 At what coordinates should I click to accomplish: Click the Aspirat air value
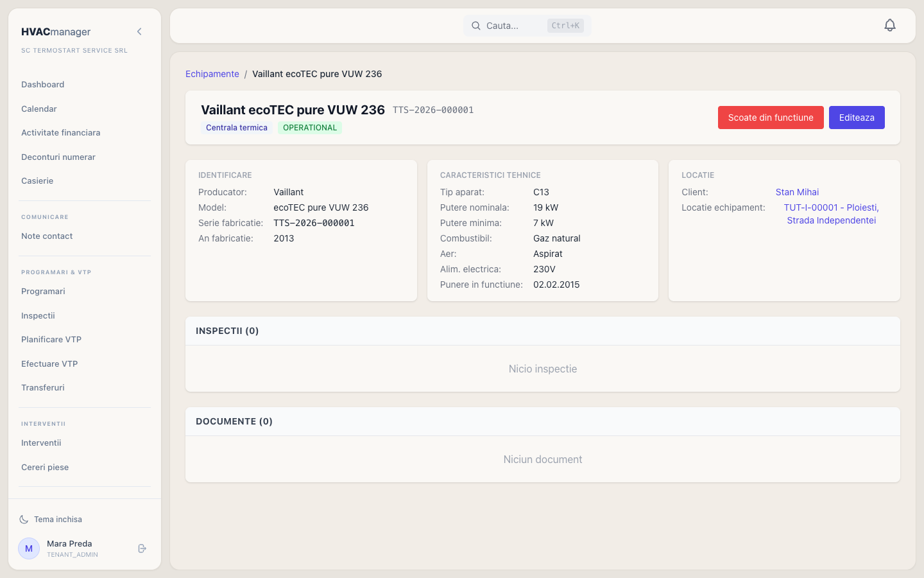548,254
